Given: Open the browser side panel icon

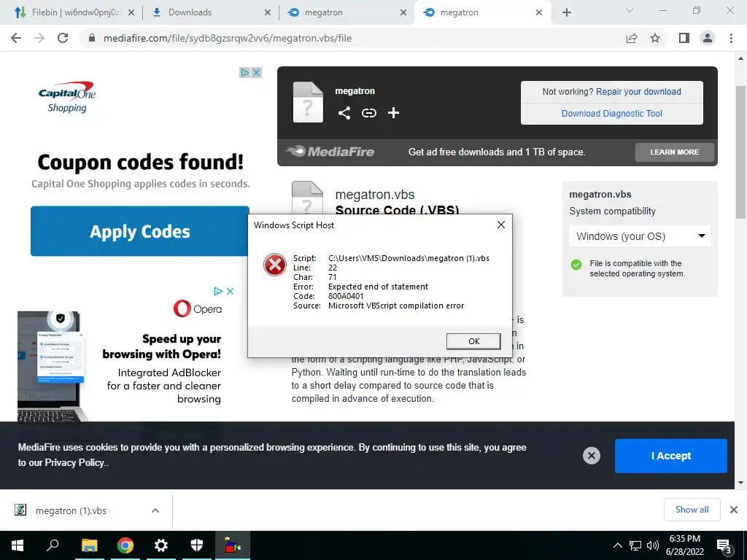Looking at the screenshot, I should 684,38.
